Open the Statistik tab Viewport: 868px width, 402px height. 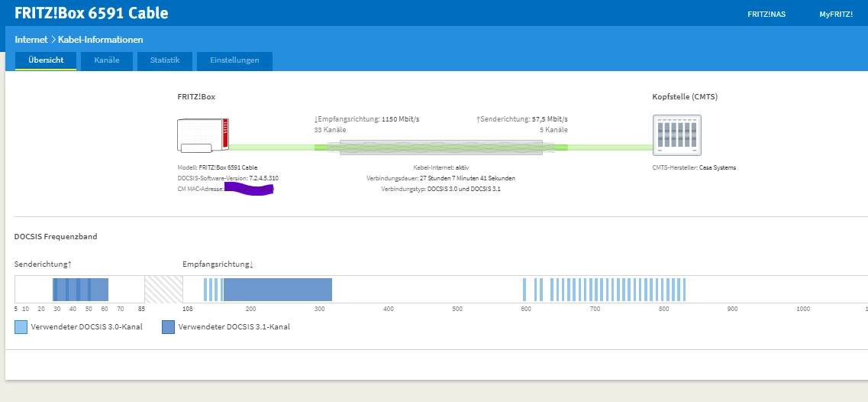pos(165,60)
